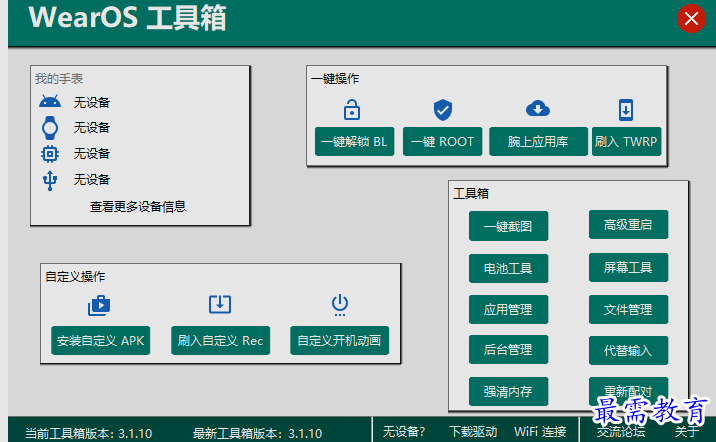Open 后台管理 in the toolbox
Image resolution: width=716 pixels, height=442 pixels.
(x=508, y=350)
